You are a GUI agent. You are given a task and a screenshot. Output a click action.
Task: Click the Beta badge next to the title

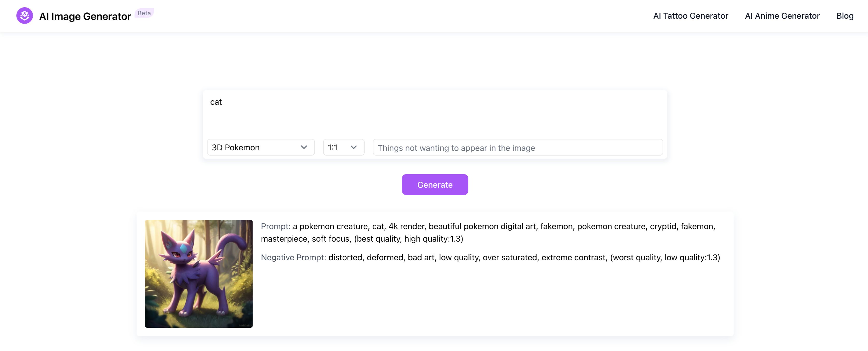click(144, 13)
